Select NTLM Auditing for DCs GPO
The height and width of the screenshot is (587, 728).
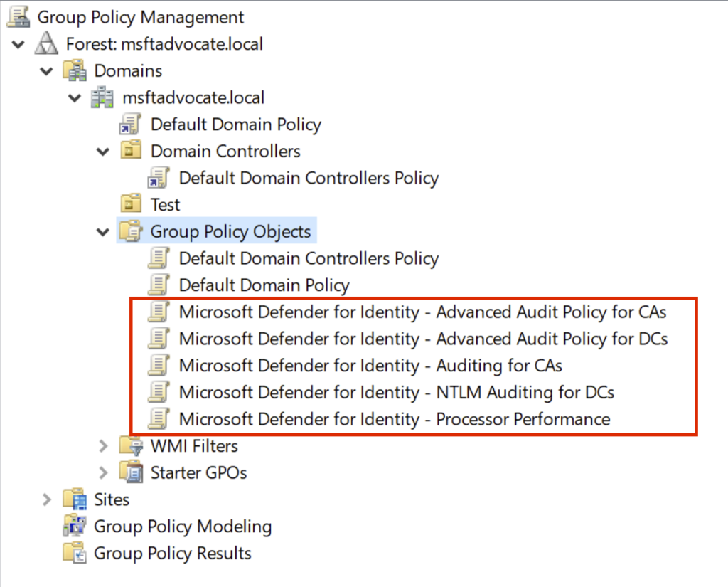396,392
